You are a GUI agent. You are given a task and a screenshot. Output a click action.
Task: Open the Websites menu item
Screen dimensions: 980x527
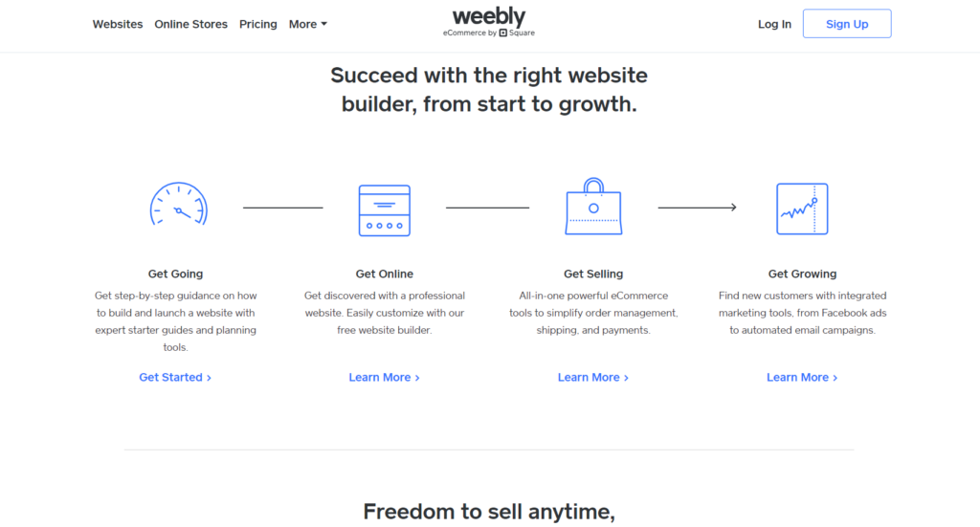[x=118, y=24]
